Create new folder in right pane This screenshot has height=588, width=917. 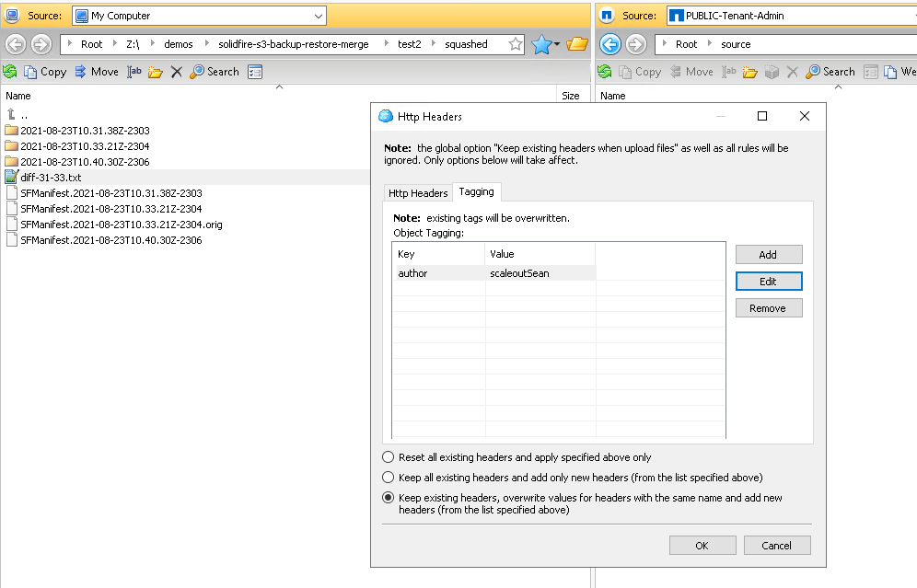tap(749, 72)
